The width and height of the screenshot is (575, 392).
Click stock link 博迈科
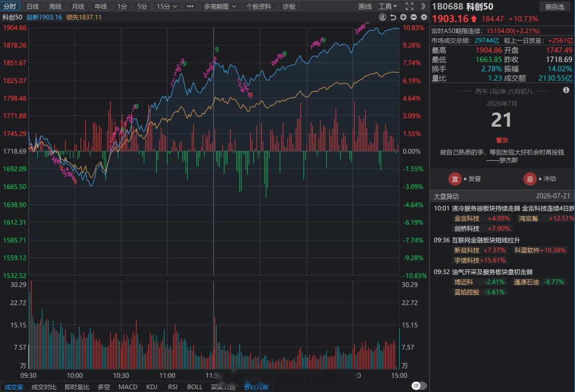click(x=463, y=282)
